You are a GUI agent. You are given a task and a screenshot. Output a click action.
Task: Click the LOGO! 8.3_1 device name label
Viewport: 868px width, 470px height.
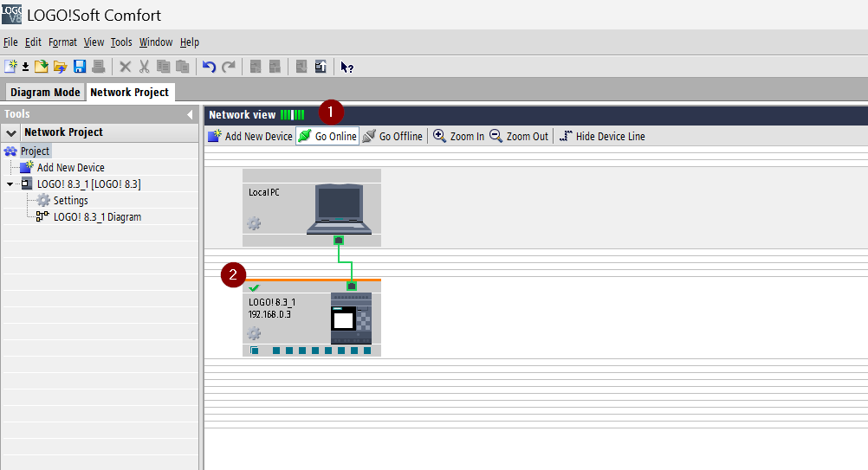point(272,302)
